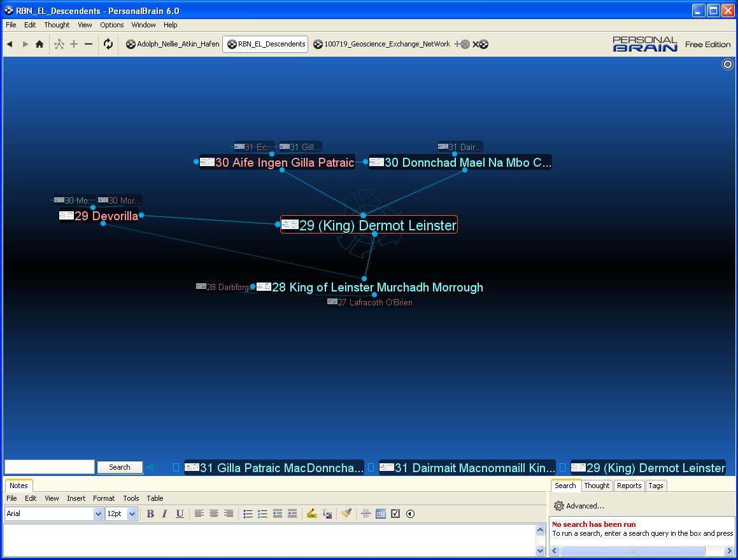Click the minus collapse icon in toolbar
738x560 pixels.
pos(89,44)
